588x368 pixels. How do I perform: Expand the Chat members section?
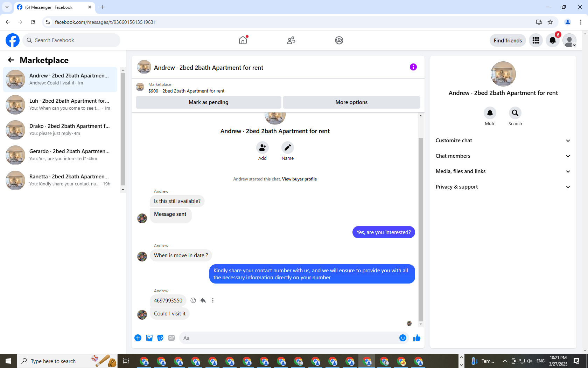point(503,156)
